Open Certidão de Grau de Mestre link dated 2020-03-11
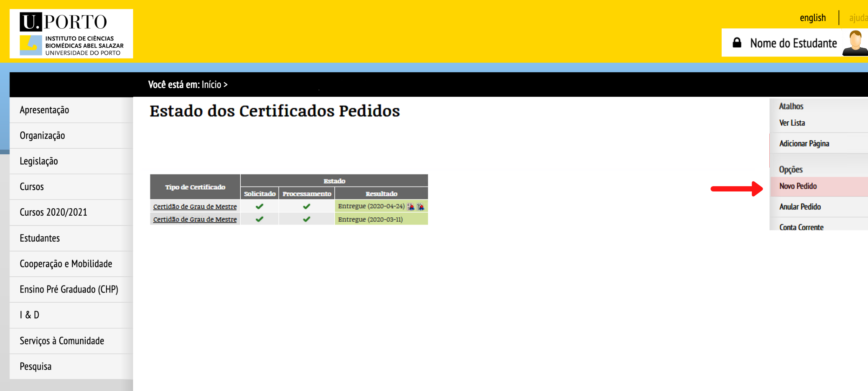This screenshot has width=868, height=391. click(x=195, y=219)
